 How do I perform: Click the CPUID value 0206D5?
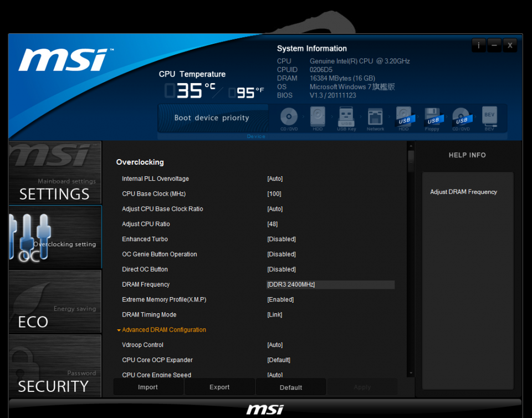pyautogui.click(x=321, y=69)
